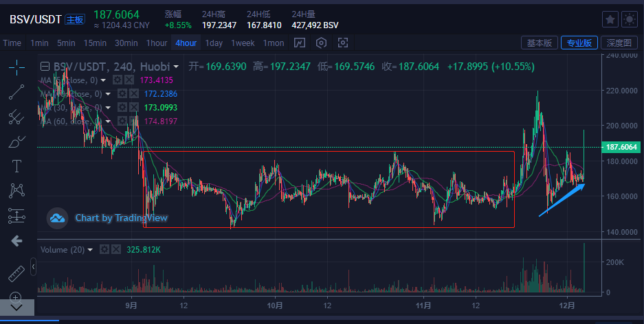Switch to 15min interval
644x324 pixels.
coord(95,43)
